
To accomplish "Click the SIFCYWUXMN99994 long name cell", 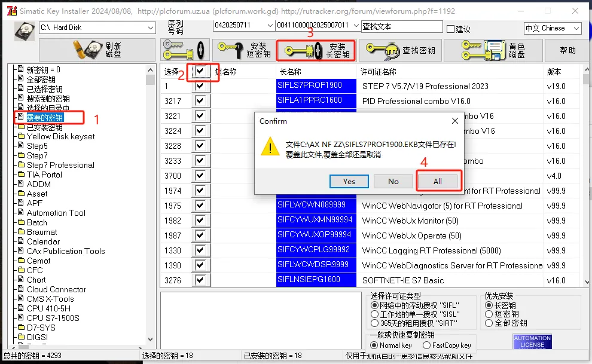I will tap(316, 221).
